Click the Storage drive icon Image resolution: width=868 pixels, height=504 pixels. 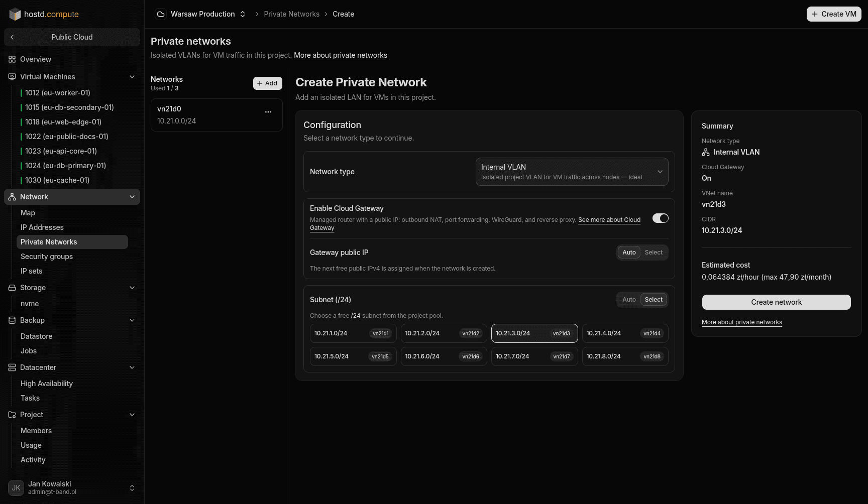12,288
